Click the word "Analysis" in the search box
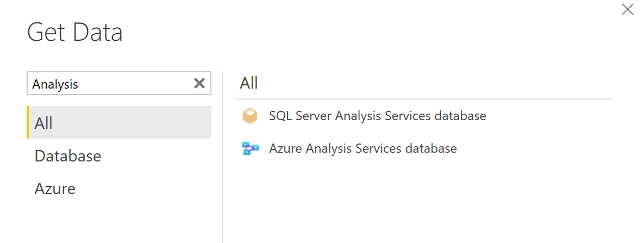Viewport: 644px width, 243px height. 55,84
